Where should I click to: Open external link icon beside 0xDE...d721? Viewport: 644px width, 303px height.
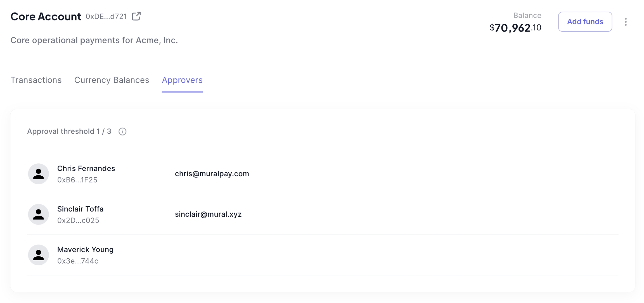(136, 16)
